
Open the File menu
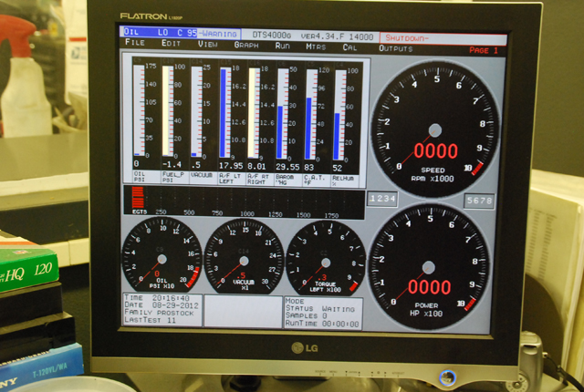(x=135, y=45)
